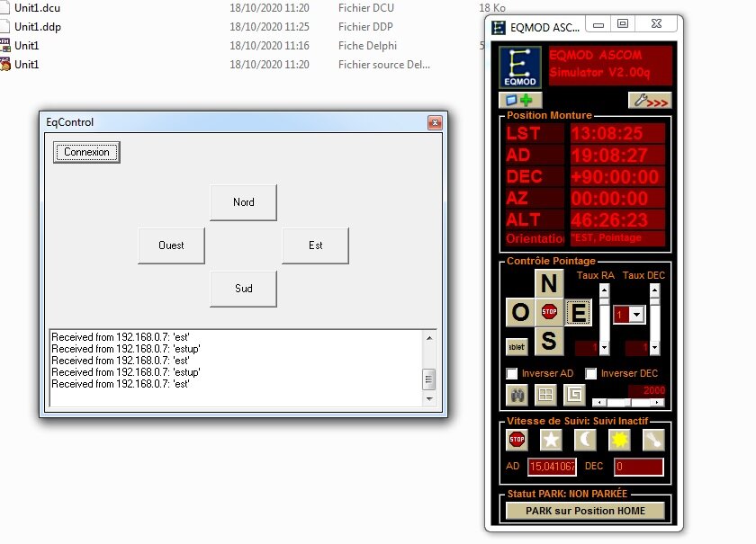Viewport: 756px width, 544px height.
Task: Select the Unit1 Fichier source Delphi file
Action: click(26, 65)
